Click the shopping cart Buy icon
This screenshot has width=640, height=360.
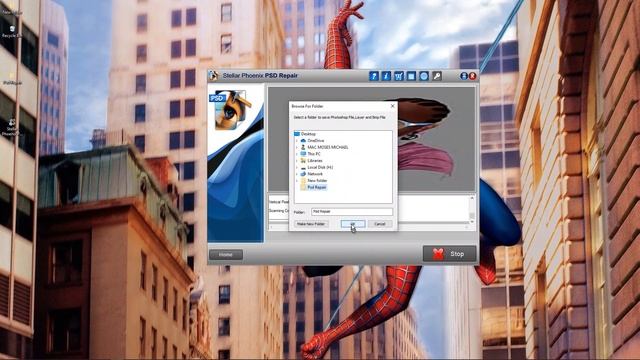click(x=398, y=76)
